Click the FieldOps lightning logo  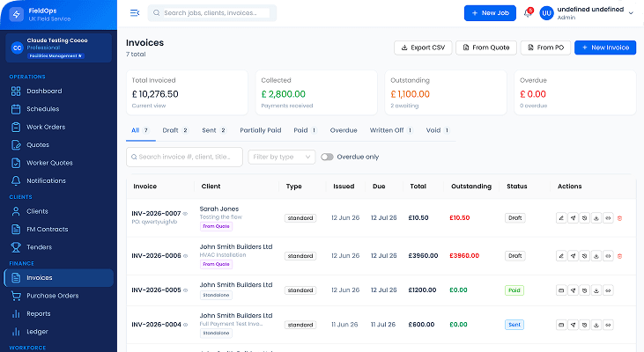click(x=17, y=15)
